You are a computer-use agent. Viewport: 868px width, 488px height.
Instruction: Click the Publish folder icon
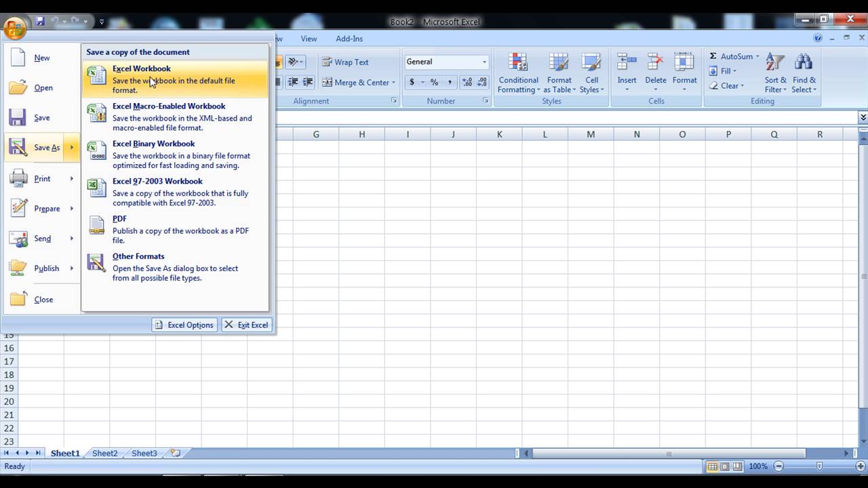pos(18,268)
